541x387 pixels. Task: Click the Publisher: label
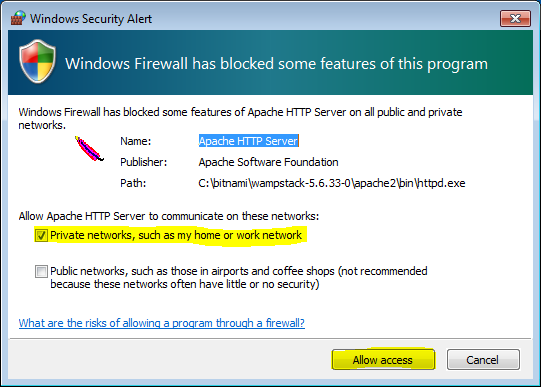tap(144, 162)
